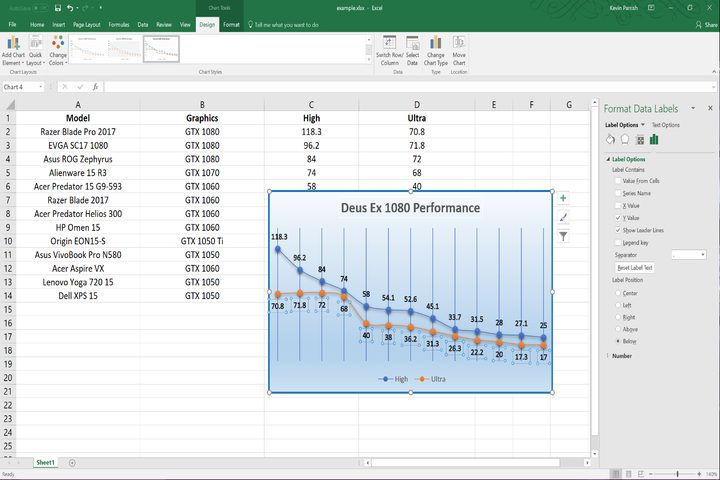This screenshot has height=480, width=720.
Task: Select the Label Options bar chart icon
Action: click(x=654, y=139)
